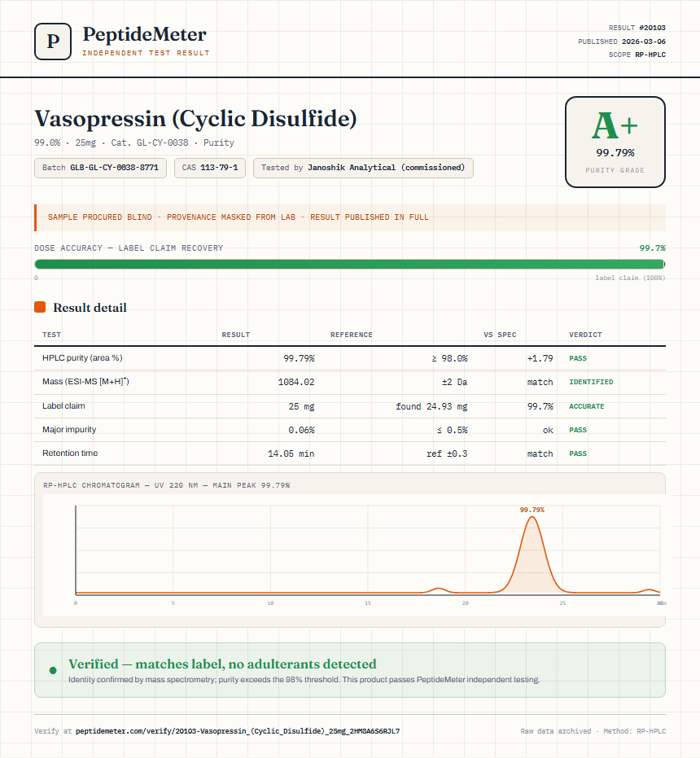Click the Tested by Janoshik Analytical chip
Image resolution: width=700 pixels, height=758 pixels.
pos(363,168)
